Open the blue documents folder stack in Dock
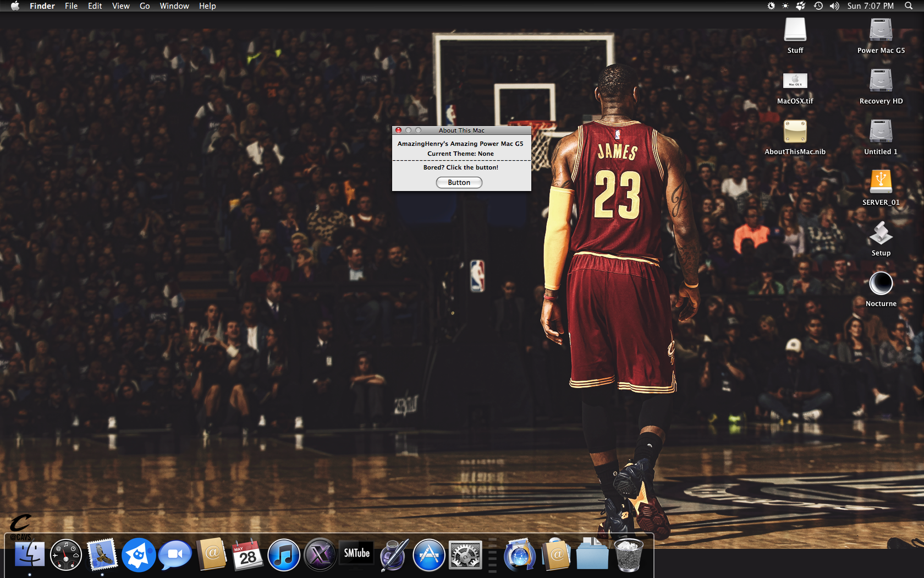 click(592, 554)
